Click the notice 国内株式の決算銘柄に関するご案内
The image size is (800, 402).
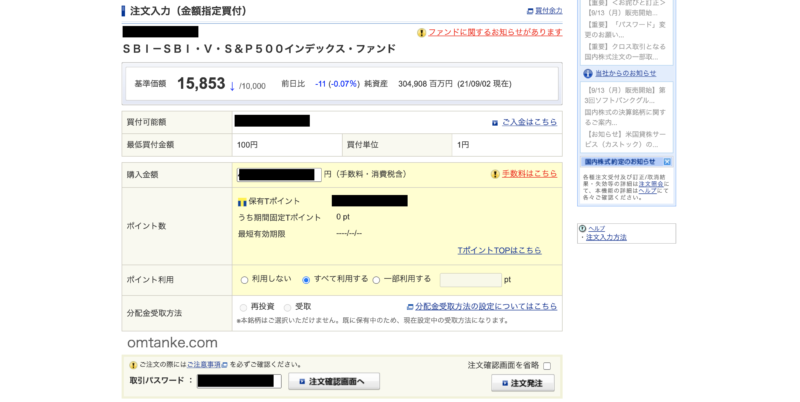625,117
